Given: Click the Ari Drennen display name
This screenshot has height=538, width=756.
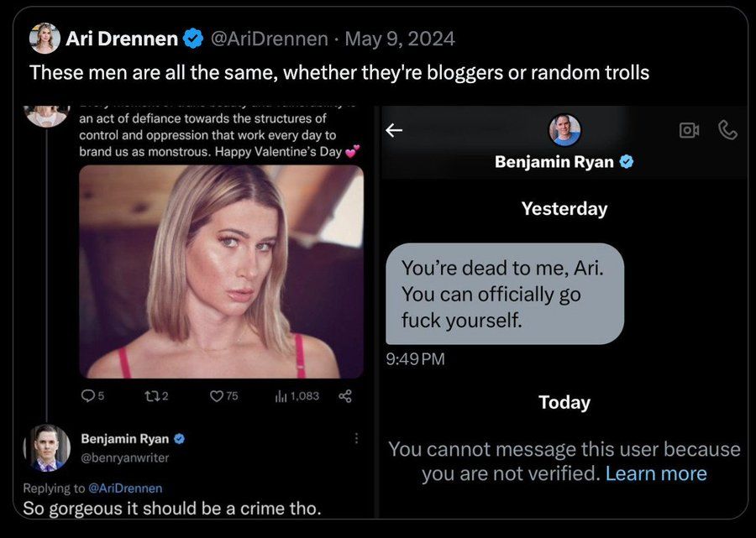Looking at the screenshot, I should point(122,39).
